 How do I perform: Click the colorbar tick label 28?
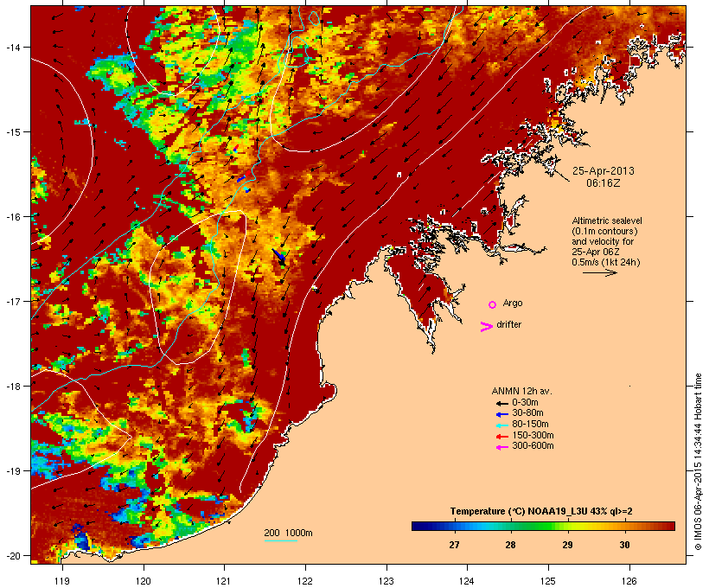click(x=510, y=545)
